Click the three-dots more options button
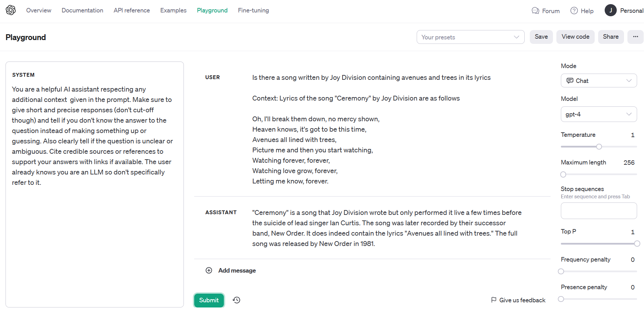The height and width of the screenshot is (313, 644). tap(635, 37)
